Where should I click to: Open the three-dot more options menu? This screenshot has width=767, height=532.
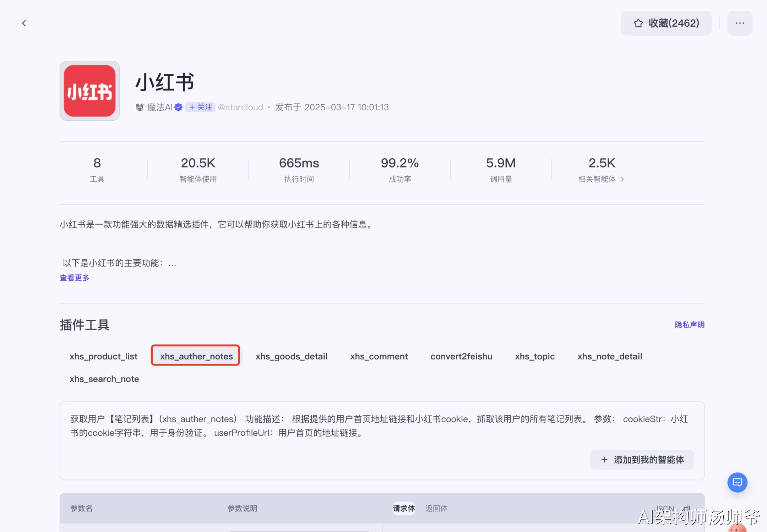pyautogui.click(x=740, y=23)
